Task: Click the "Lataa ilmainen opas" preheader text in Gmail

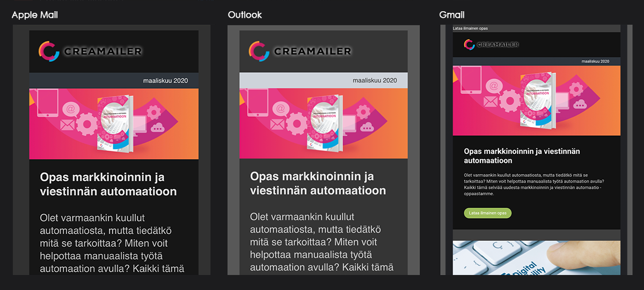Action: tap(471, 28)
